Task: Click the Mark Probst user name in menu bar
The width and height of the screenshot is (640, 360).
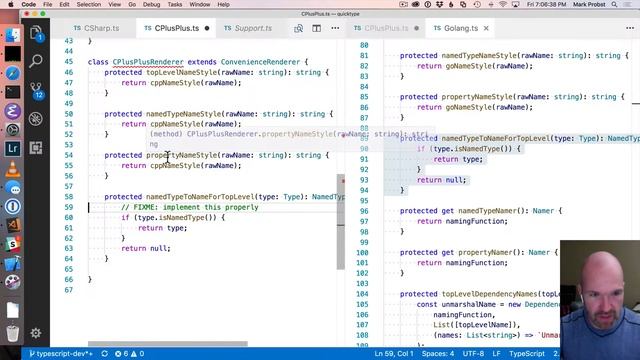Action: click(x=589, y=4)
